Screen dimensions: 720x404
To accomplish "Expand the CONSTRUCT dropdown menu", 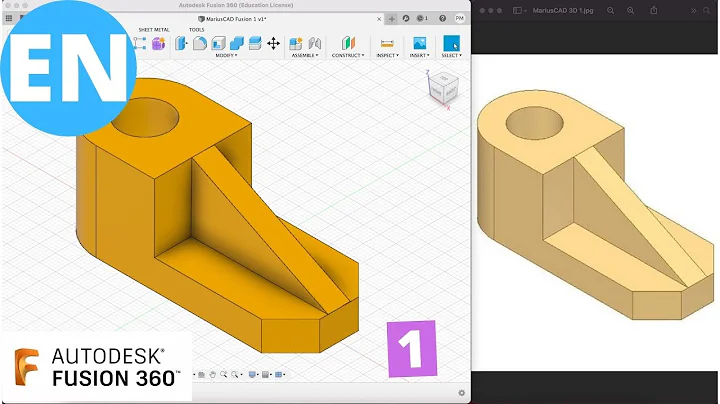I will [348, 56].
